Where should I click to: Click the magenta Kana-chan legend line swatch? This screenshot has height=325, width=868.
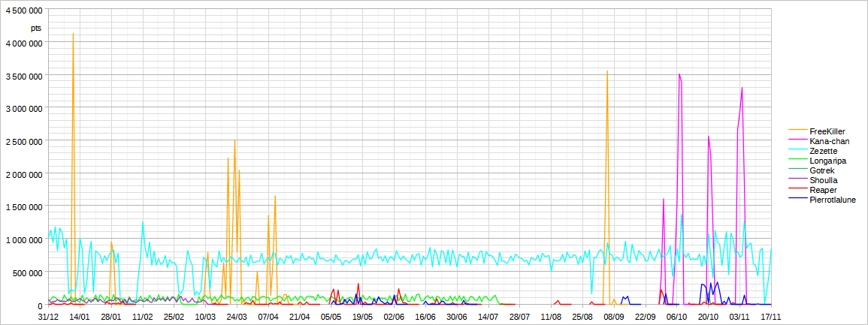[797, 141]
